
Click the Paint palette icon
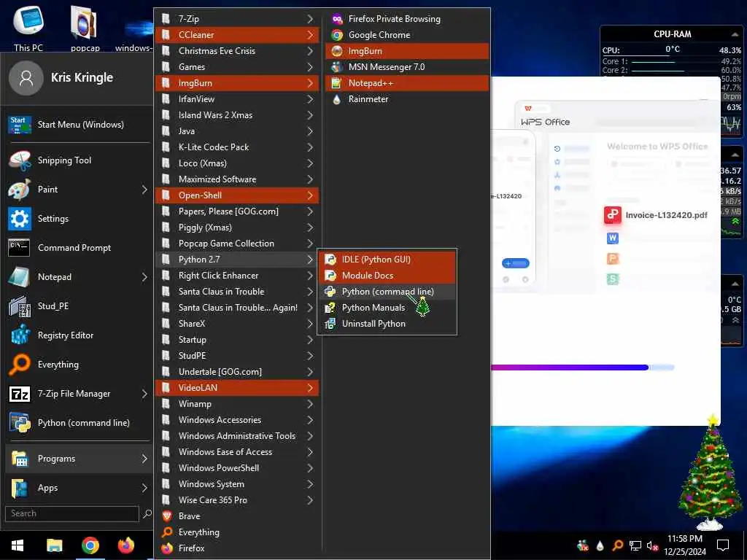tap(20, 190)
